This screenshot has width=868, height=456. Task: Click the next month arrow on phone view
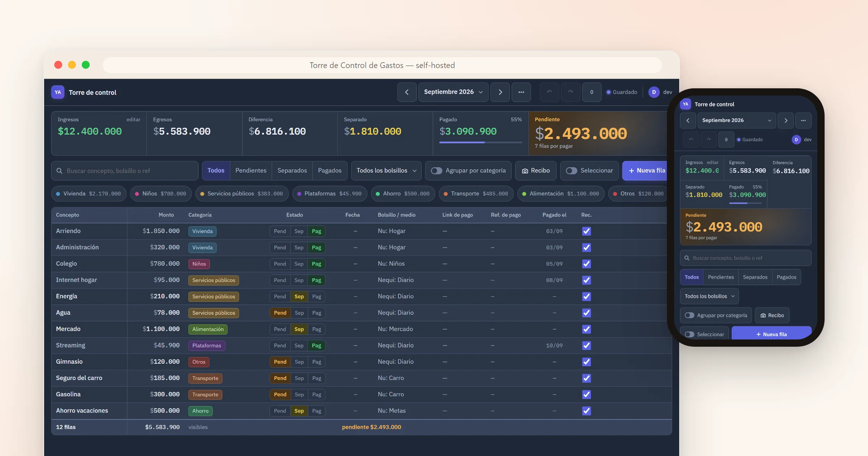pyautogui.click(x=786, y=121)
